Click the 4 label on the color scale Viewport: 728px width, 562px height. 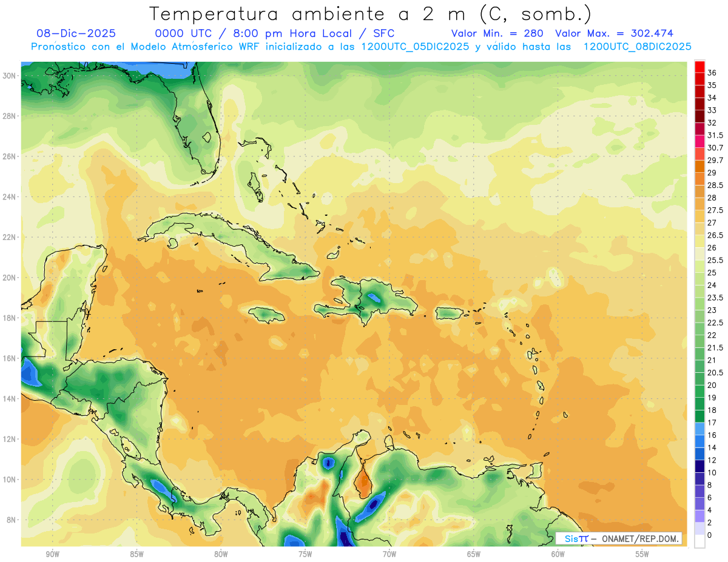click(x=709, y=510)
